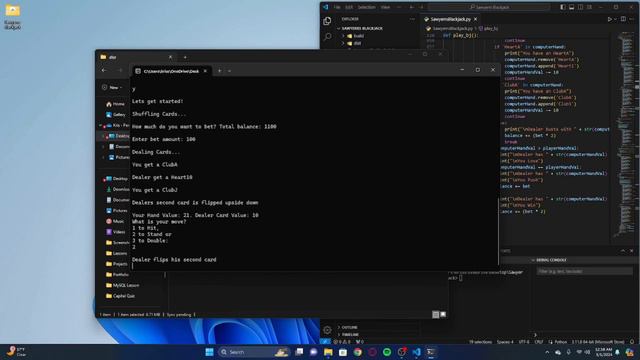Viewport: 640px width, 360px height.
Task: Click the Split Editor icon in VS Code
Action: (x=623, y=19)
